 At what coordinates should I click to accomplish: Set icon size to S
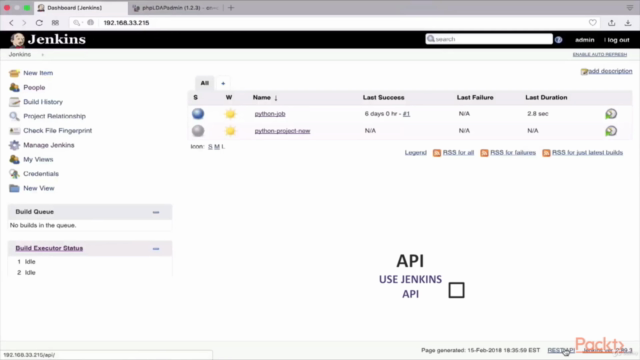coord(210,147)
